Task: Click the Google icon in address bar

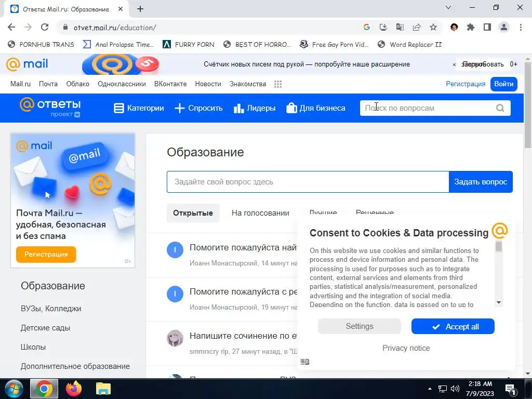Action: pyautogui.click(x=366, y=27)
